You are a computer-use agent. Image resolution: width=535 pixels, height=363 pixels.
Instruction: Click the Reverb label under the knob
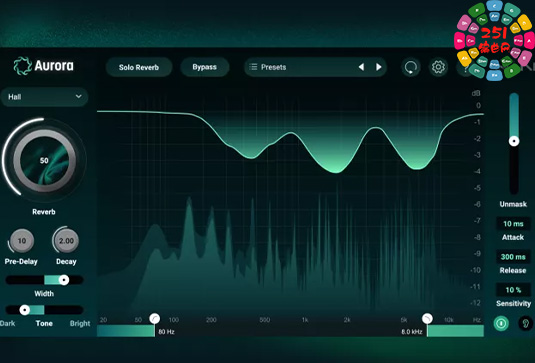coord(44,212)
